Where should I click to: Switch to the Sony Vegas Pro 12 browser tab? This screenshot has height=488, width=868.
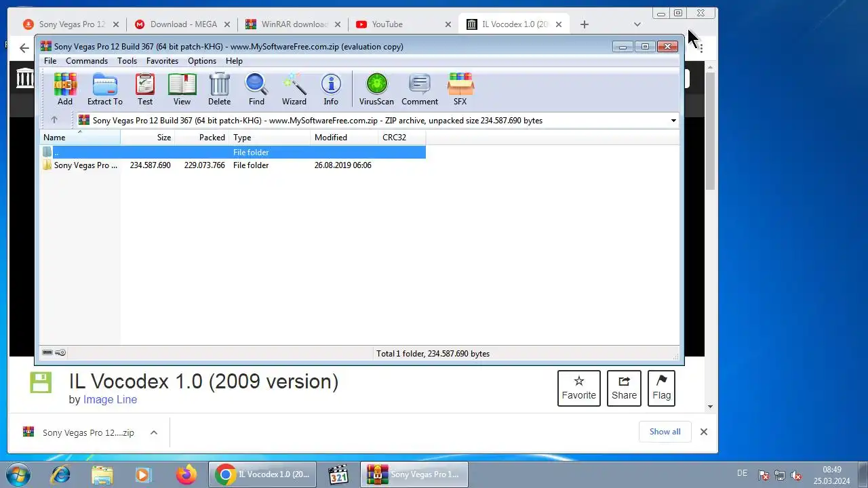point(71,24)
